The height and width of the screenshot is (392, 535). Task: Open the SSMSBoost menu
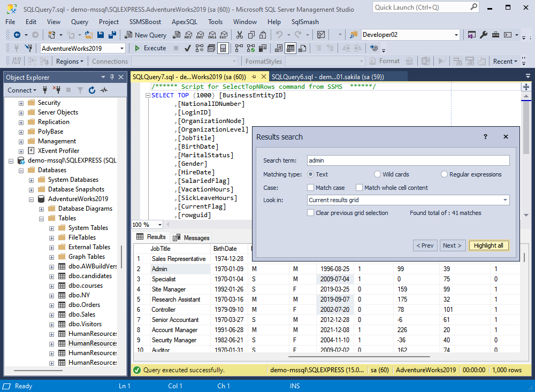tap(145, 22)
